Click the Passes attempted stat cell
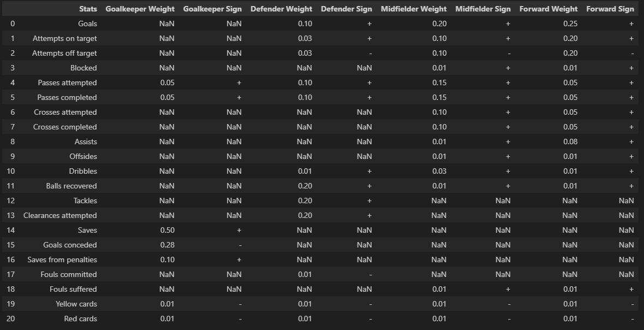 click(x=67, y=82)
